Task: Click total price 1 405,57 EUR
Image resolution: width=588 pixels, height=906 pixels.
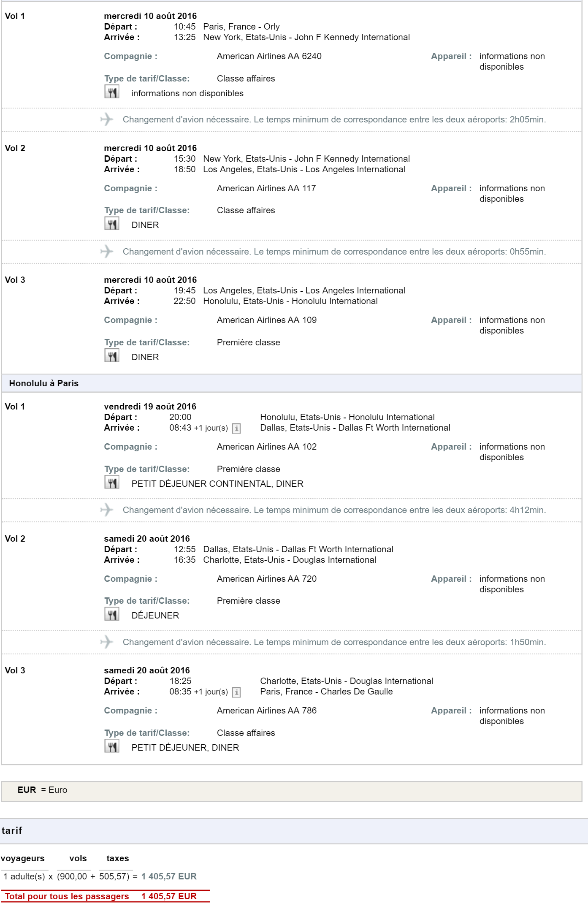Action: [169, 896]
